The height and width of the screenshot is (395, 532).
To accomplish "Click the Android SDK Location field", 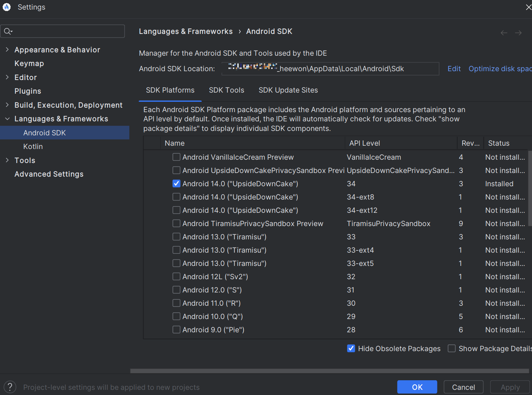I will (x=330, y=69).
